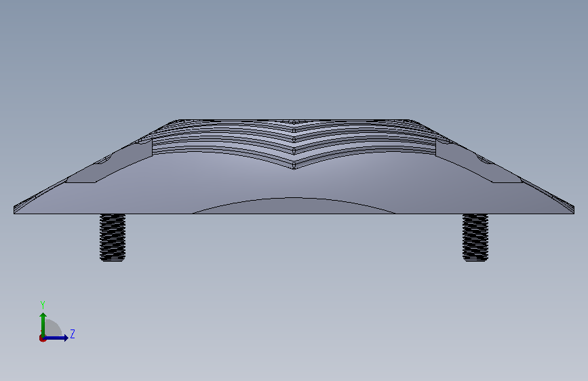
Task: Click the green Y axis arrow
Action: click(43, 324)
